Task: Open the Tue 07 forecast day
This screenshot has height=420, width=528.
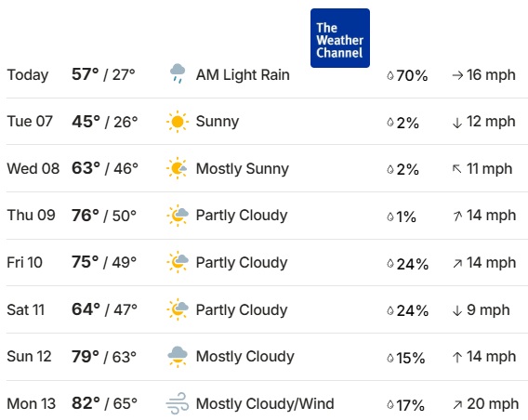Action: click(30, 121)
